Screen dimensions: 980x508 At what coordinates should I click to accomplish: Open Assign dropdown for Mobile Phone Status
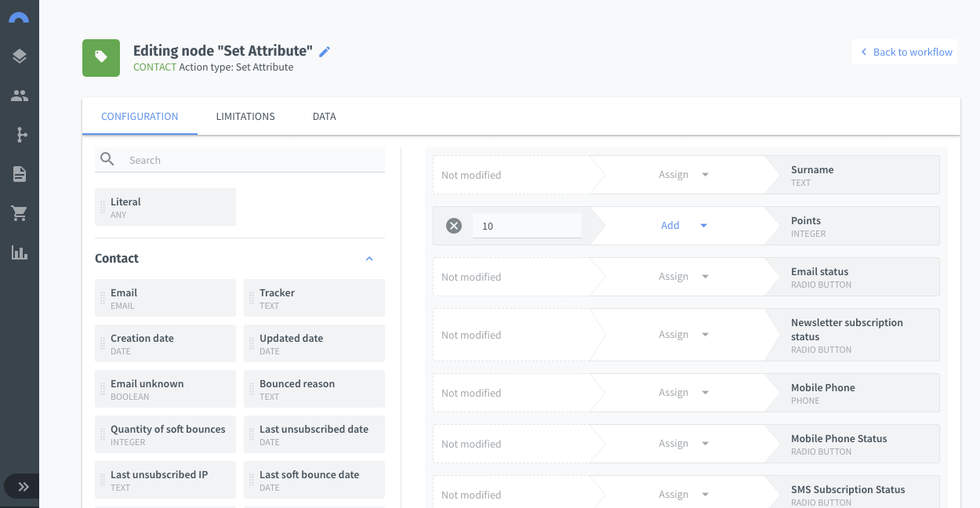click(x=684, y=444)
